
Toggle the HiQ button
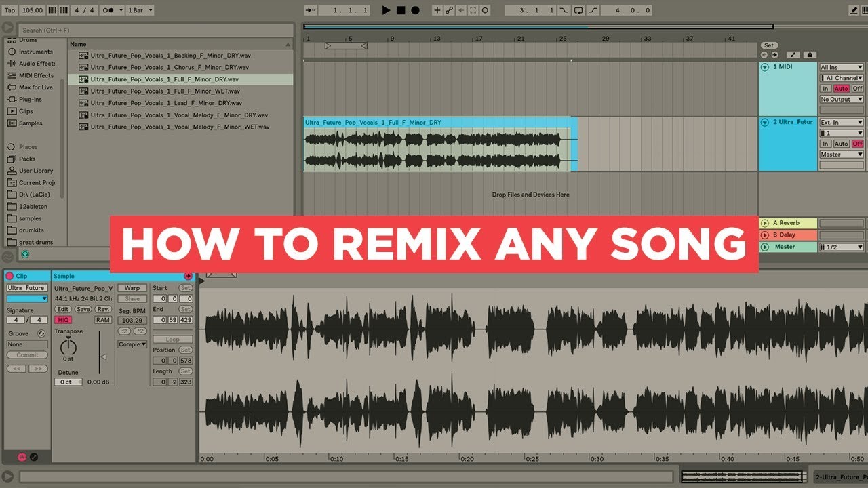[x=63, y=320]
